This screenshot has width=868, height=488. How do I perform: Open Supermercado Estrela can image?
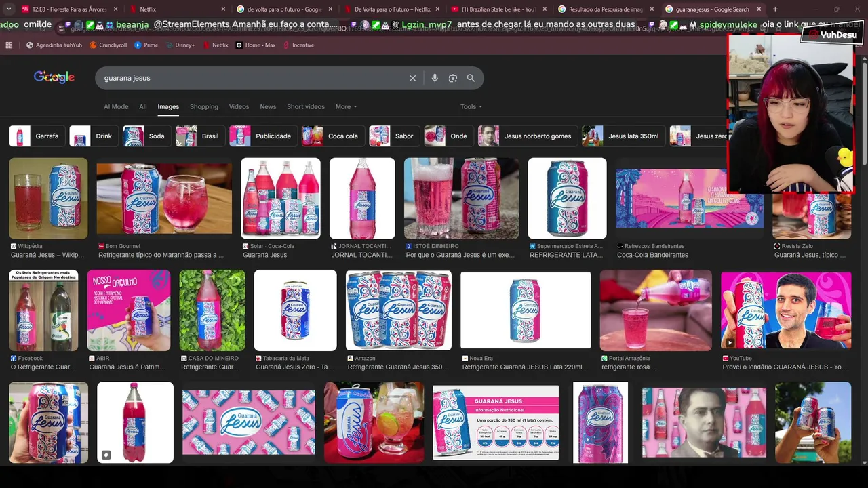tap(568, 199)
